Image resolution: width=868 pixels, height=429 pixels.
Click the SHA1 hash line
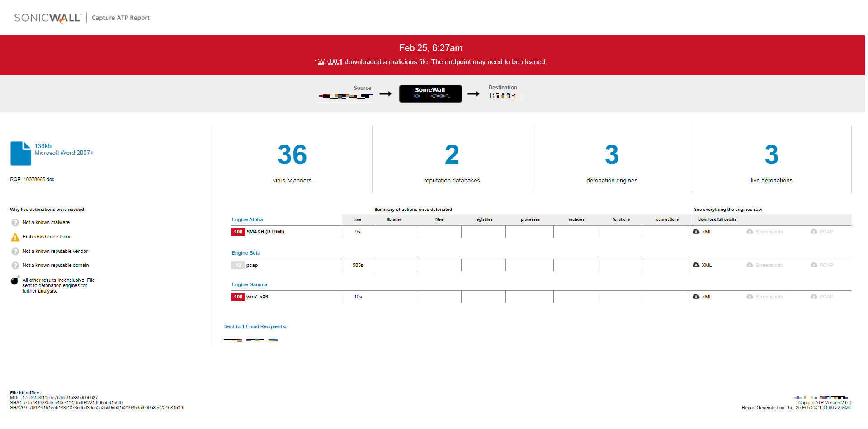point(66,403)
